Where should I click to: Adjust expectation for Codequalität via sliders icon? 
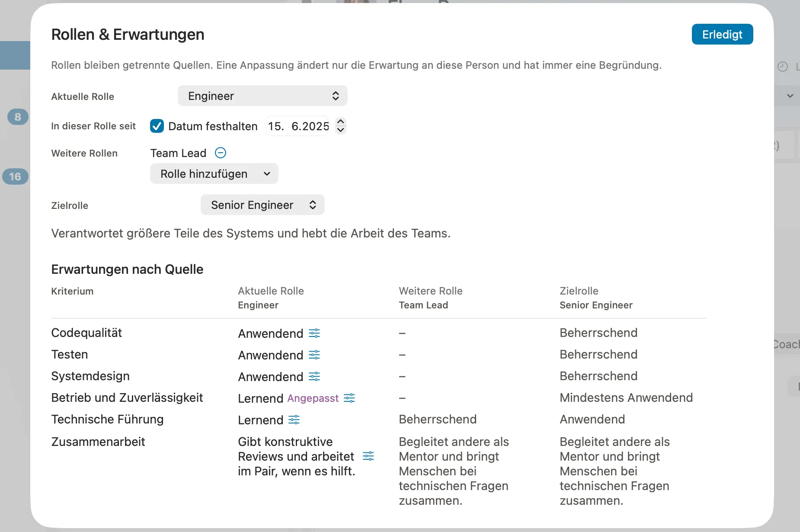[x=314, y=333]
